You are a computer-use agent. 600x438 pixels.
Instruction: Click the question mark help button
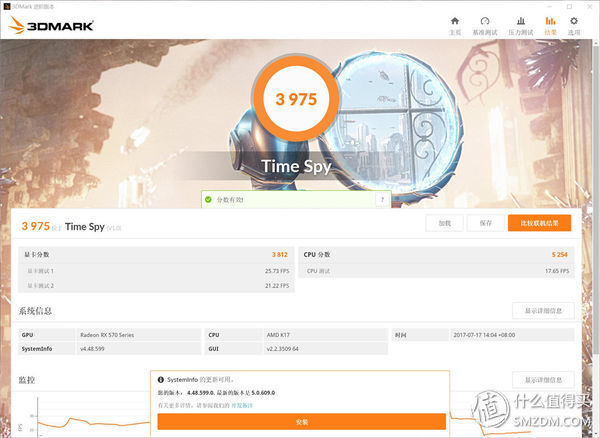pos(382,200)
